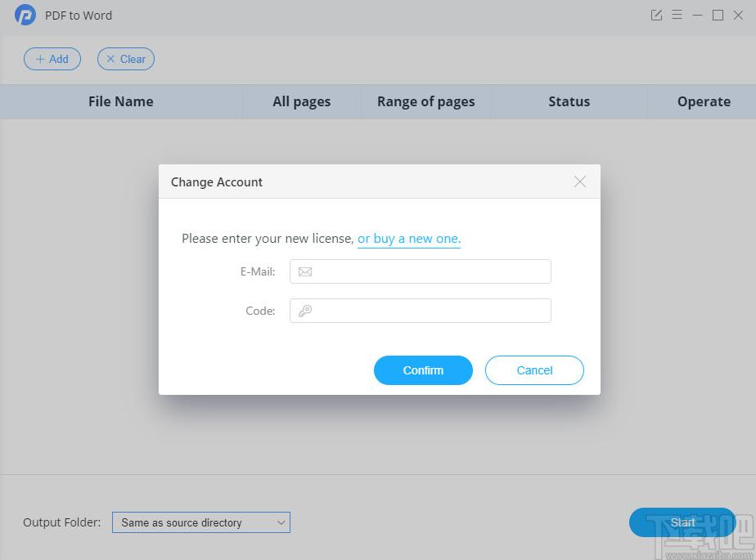Viewport: 756px width, 560px height.
Task: Follow the 'or buy a new one' link
Action: [409, 239]
